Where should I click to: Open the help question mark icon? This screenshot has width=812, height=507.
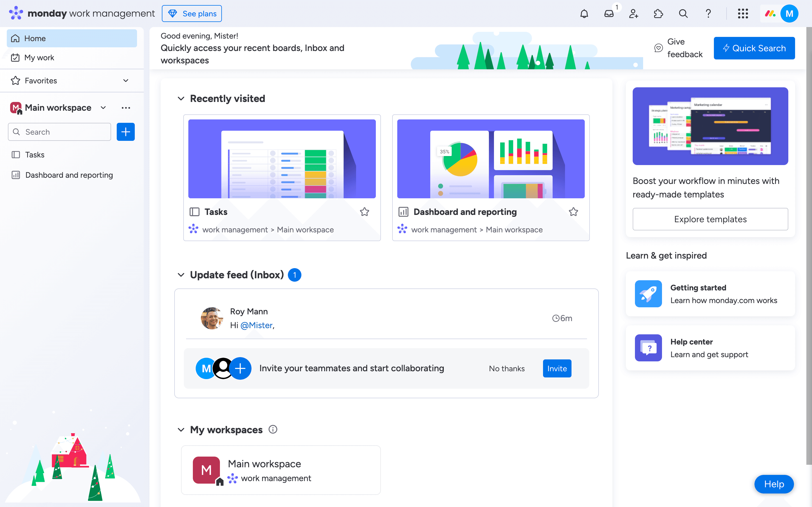coord(708,14)
